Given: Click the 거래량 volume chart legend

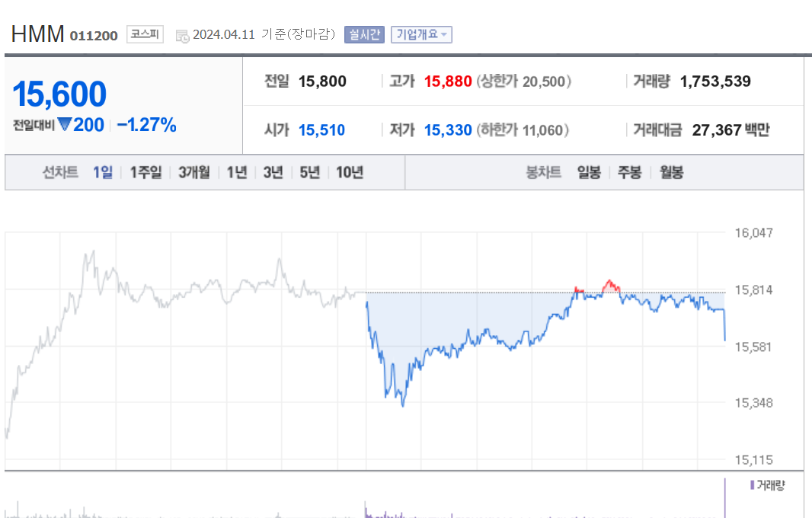Looking at the screenshot, I should click(768, 485).
